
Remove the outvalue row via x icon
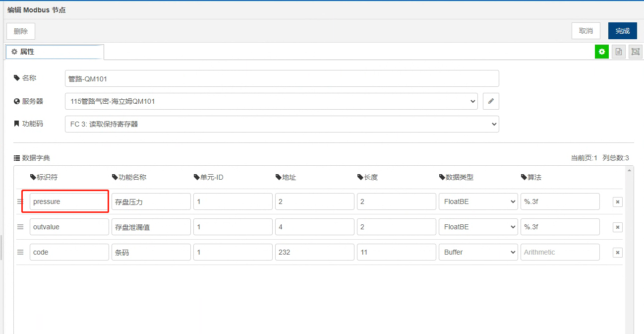point(617,227)
